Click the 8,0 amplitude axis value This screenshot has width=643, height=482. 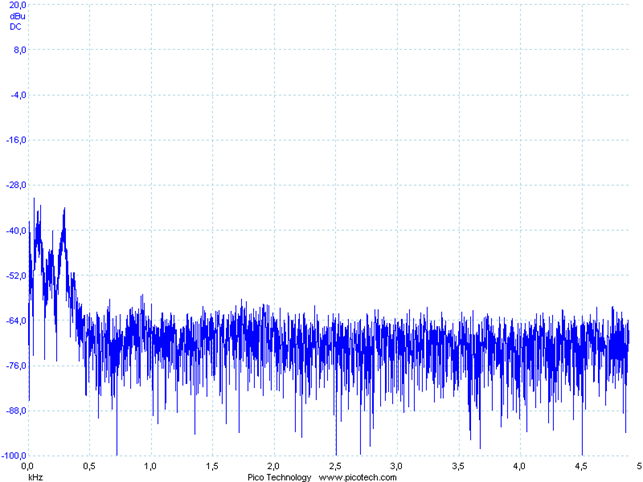(19, 50)
